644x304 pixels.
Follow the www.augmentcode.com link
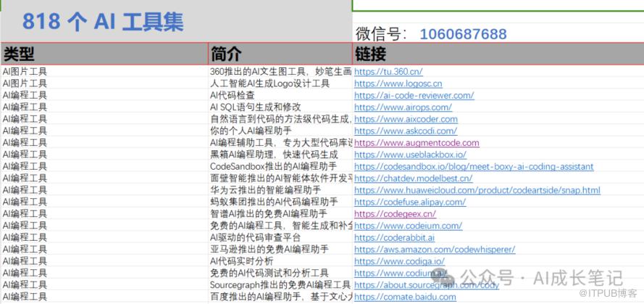click(417, 143)
